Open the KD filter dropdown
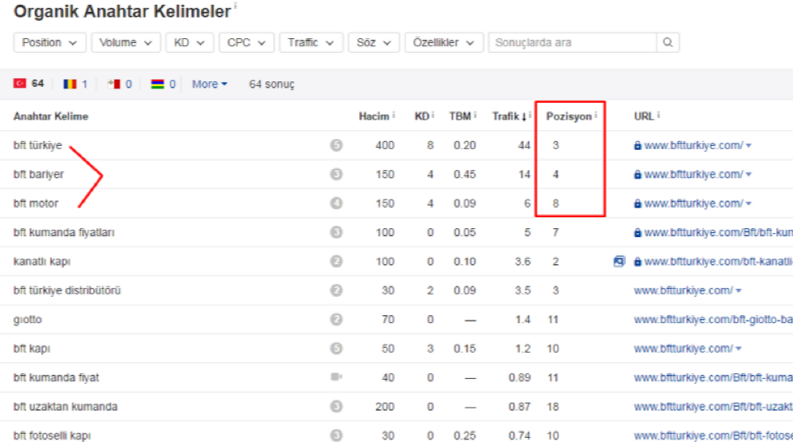 (x=189, y=42)
